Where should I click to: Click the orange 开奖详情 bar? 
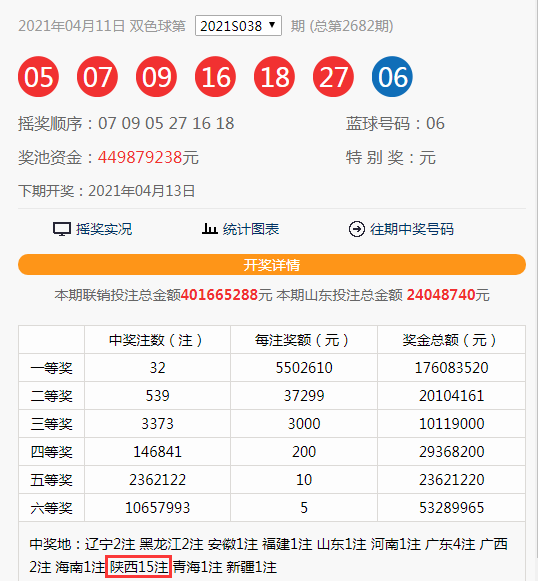point(272,265)
